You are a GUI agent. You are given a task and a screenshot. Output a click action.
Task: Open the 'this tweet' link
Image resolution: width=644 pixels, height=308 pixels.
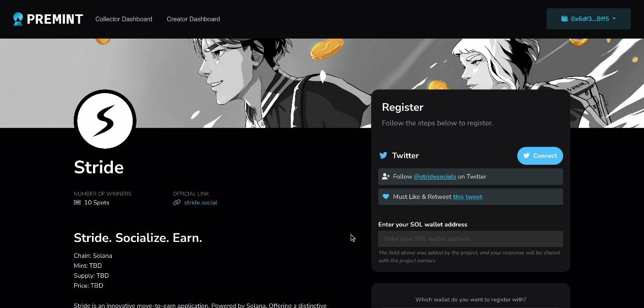coord(467,197)
